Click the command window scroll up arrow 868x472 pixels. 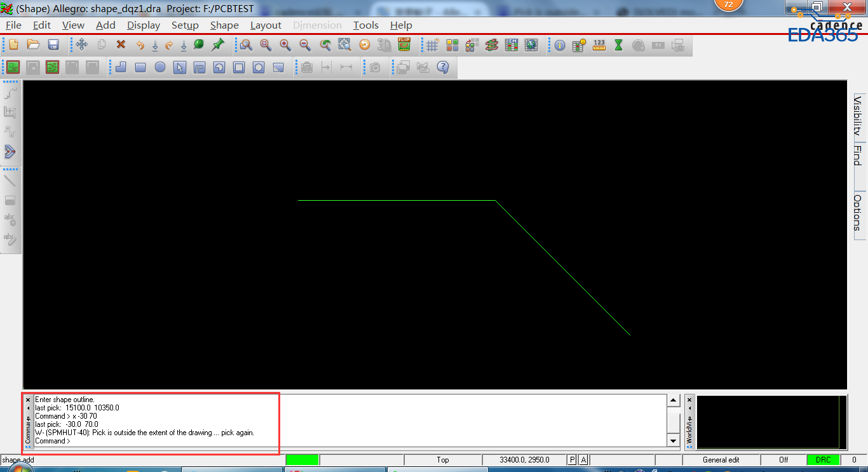[674, 400]
